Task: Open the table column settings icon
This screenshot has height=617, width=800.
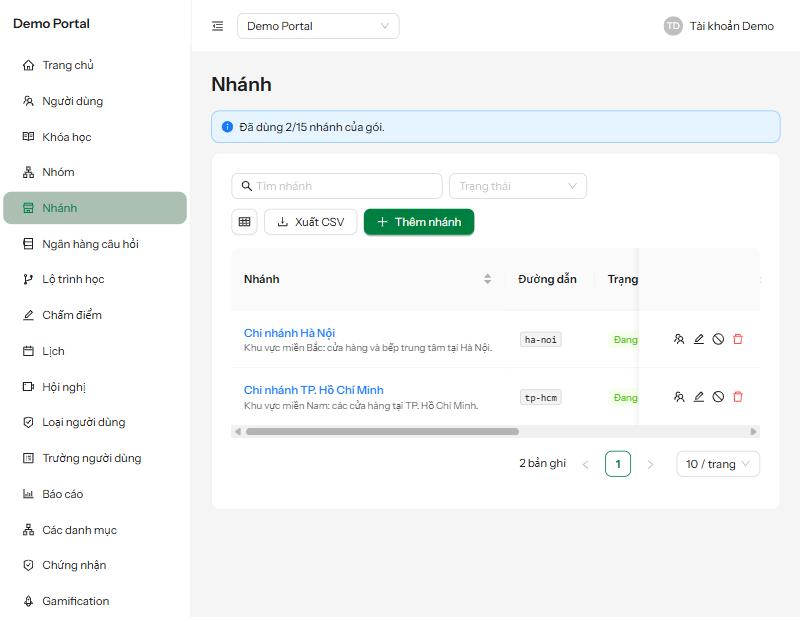Action: [244, 222]
